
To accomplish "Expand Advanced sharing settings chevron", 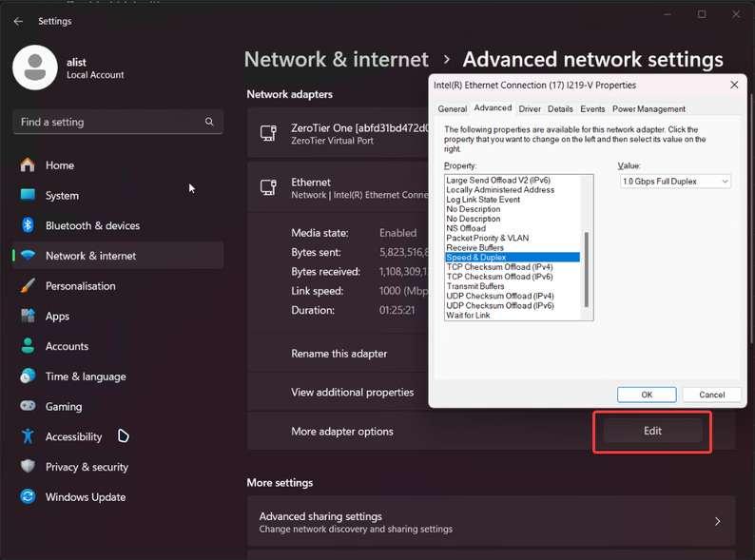I will pos(718,521).
